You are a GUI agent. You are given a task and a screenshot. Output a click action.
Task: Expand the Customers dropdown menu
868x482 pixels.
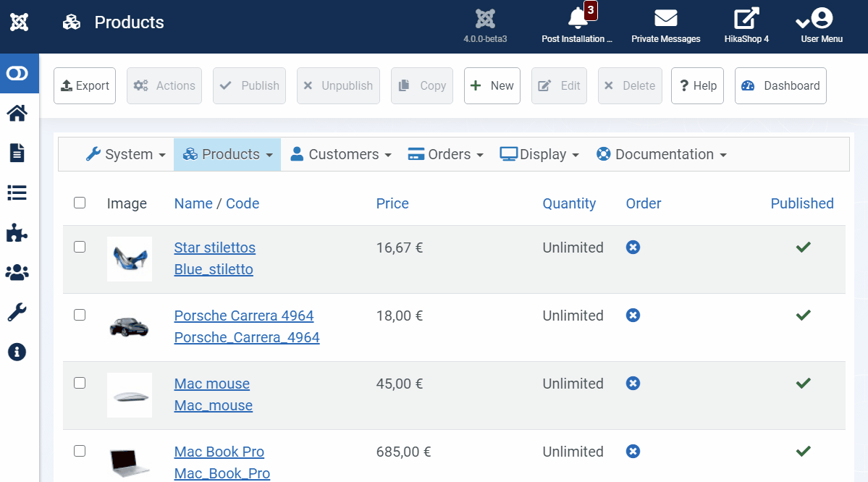tap(341, 154)
